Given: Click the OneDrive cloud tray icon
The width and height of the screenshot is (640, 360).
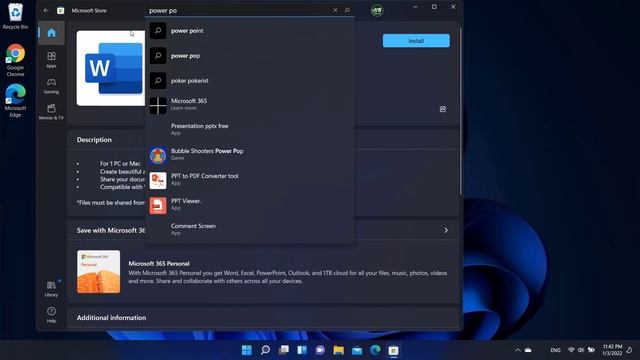Looking at the screenshot, I should point(528,350).
